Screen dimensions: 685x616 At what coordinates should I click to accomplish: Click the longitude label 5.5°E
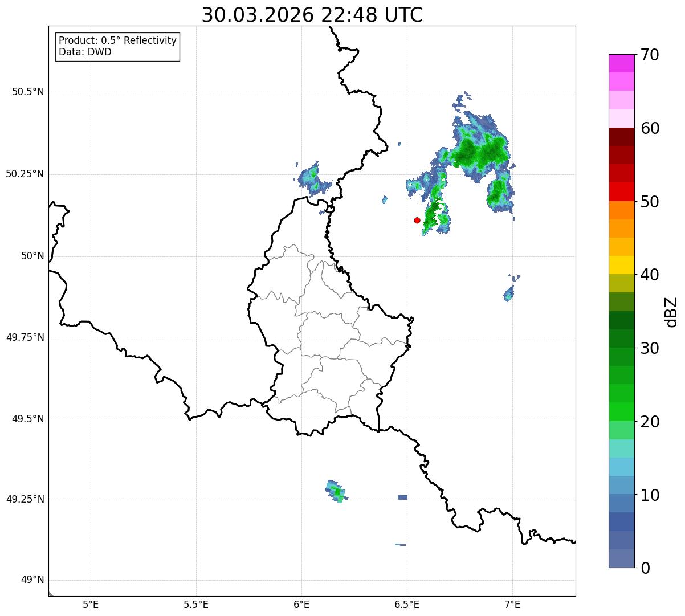(x=196, y=605)
